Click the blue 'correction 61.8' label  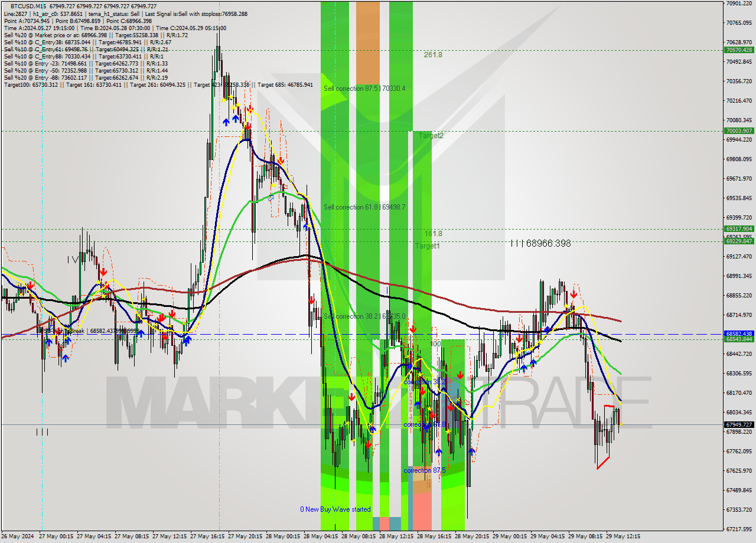425,425
